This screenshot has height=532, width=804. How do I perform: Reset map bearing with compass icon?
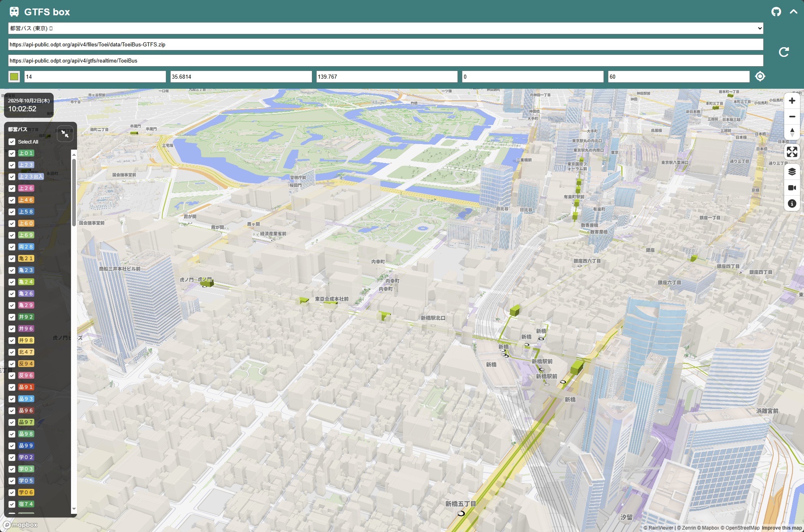coord(792,132)
